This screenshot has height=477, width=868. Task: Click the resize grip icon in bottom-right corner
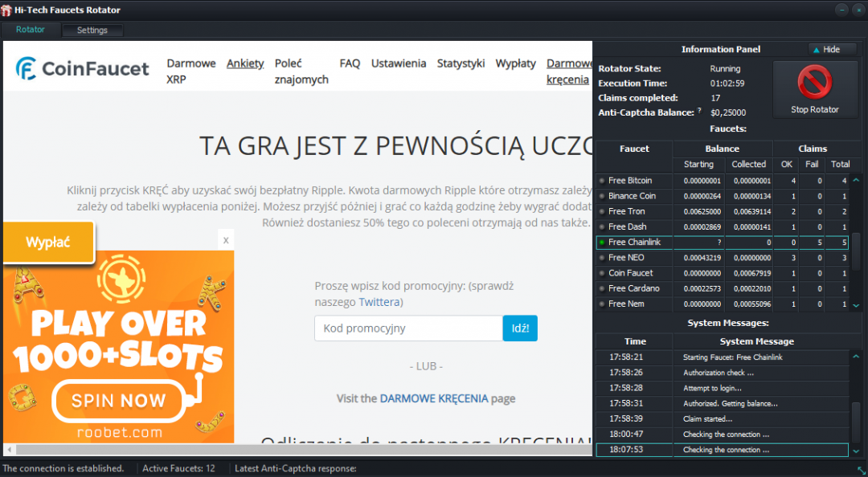click(861, 470)
